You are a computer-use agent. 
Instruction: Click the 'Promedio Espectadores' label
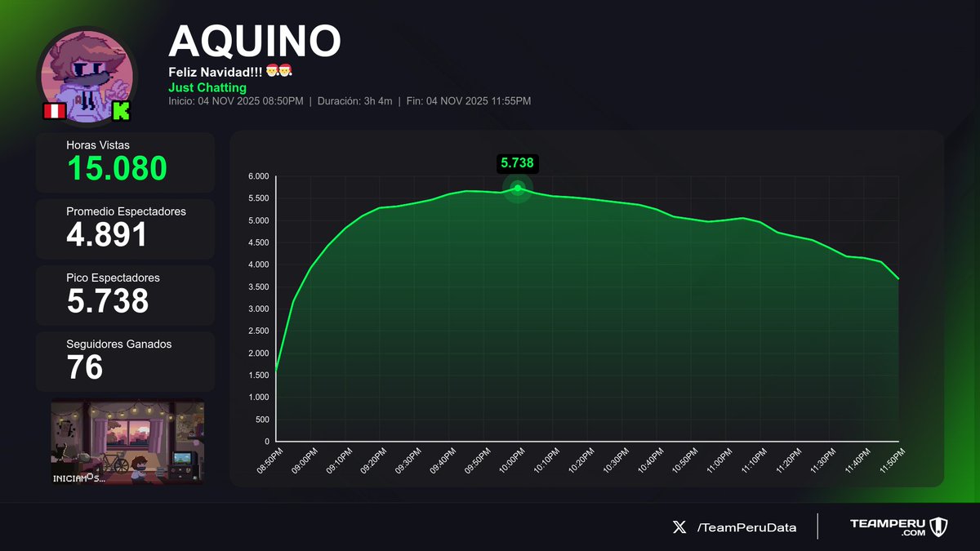click(127, 211)
